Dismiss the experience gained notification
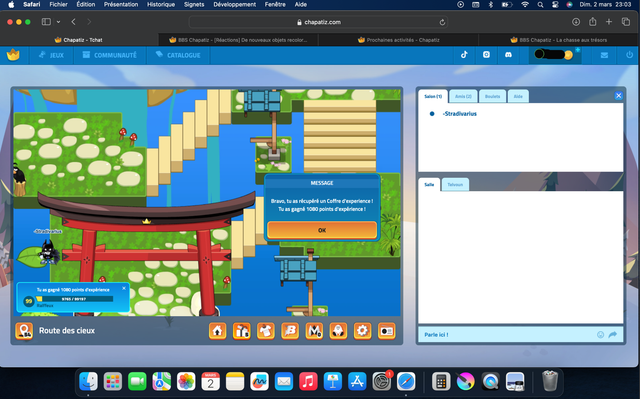The height and width of the screenshot is (399, 640). tap(124, 288)
